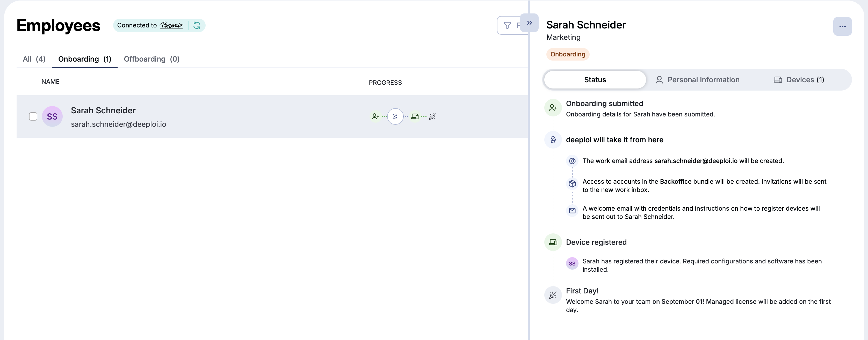Image resolution: width=868 pixels, height=340 pixels.
Task: Open the three-dot more options menu
Action: coord(842,26)
